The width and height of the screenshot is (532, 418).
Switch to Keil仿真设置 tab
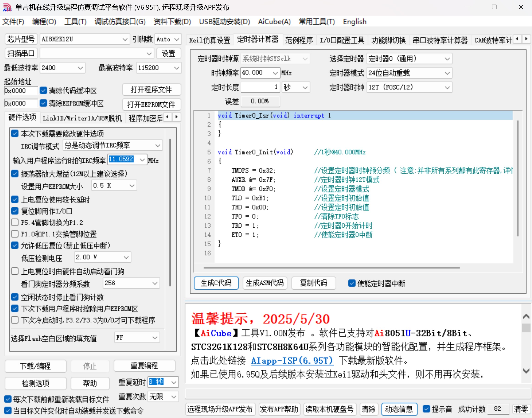coord(210,40)
